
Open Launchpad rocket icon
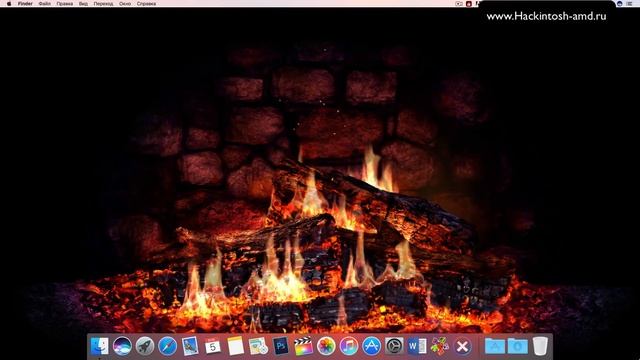145,347
